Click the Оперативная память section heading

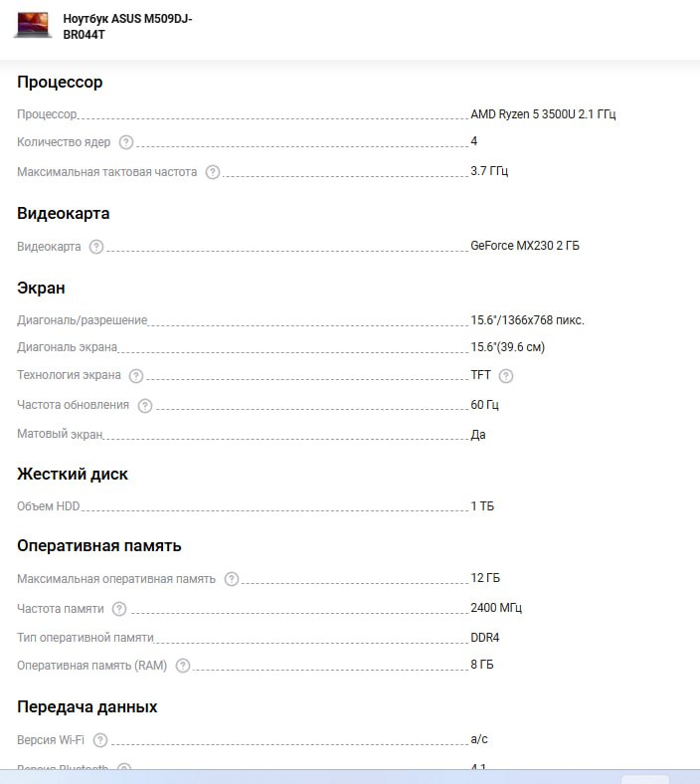point(98,546)
